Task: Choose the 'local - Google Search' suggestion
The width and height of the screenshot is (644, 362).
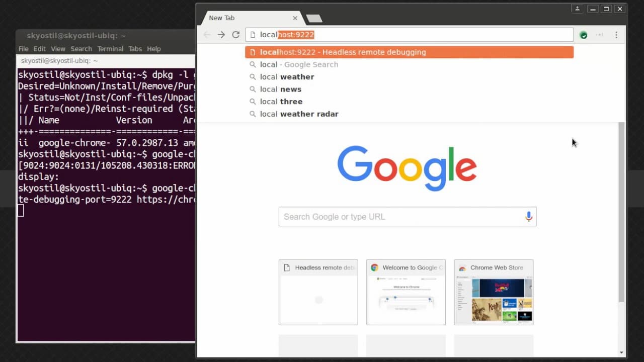Action: click(x=409, y=64)
